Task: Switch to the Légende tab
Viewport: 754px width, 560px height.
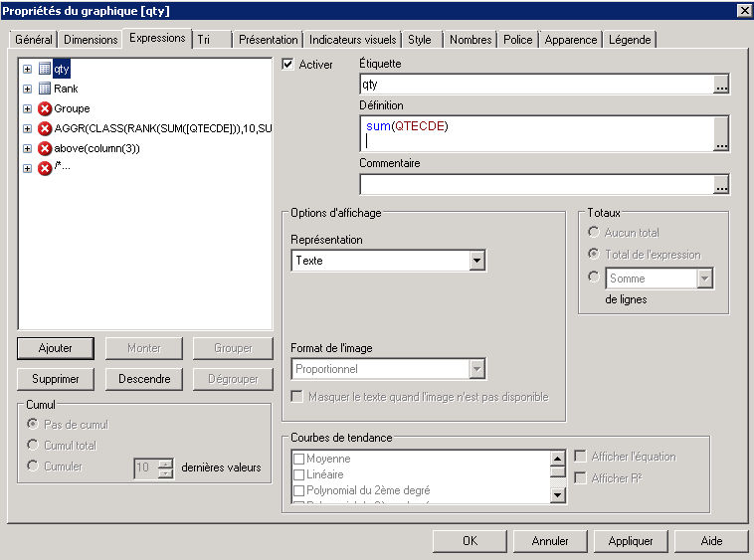Action: tap(630, 40)
